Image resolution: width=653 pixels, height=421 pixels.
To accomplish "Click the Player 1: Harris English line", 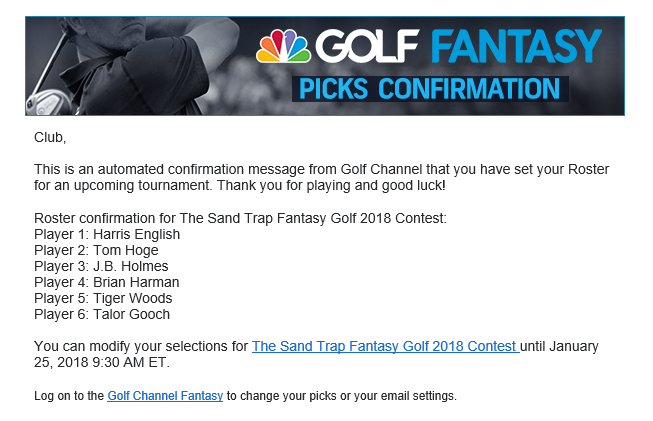I will pyautogui.click(x=107, y=234).
